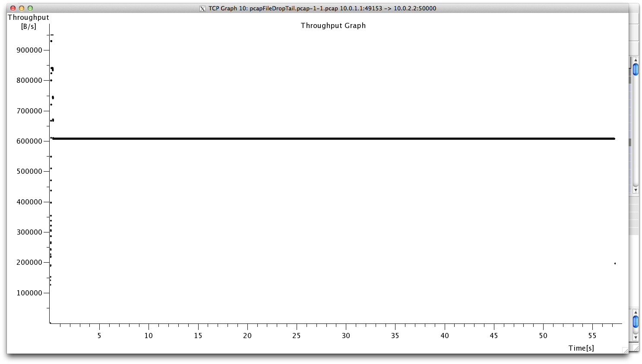This screenshot has width=642, height=364.
Task: Click the 'Time[s]' x-axis label
Action: (581, 348)
